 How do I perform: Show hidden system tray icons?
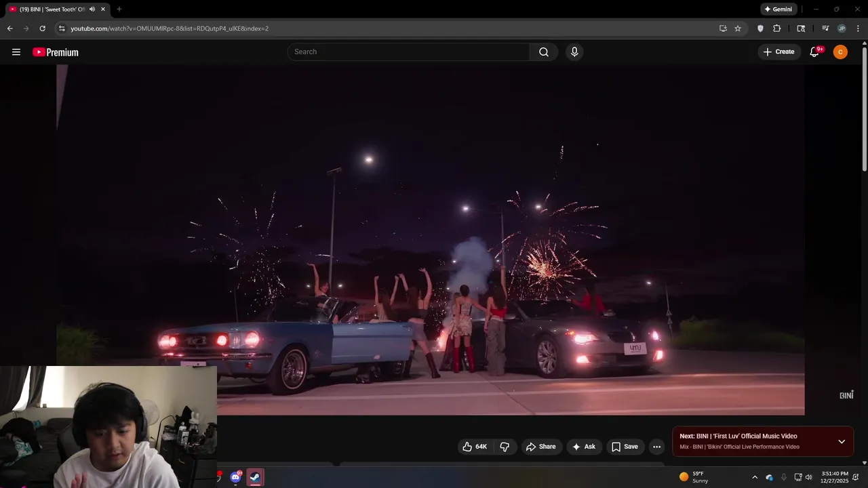(x=755, y=477)
